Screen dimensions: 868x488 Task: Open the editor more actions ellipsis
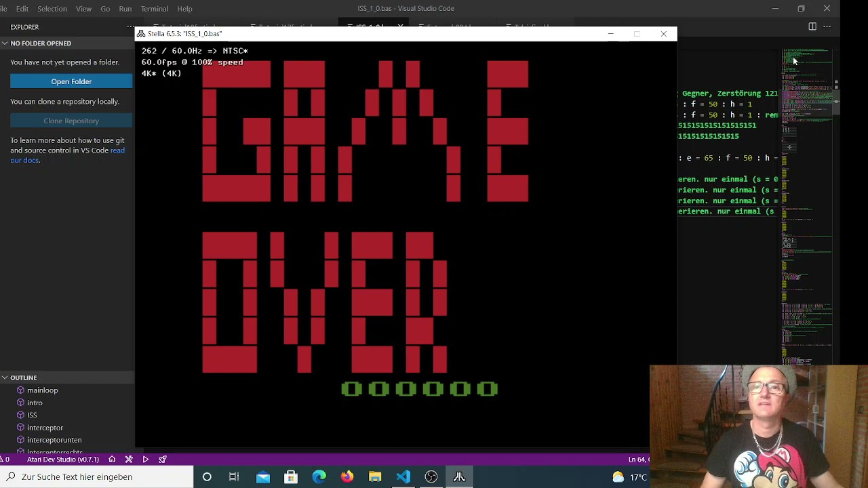coord(827,26)
